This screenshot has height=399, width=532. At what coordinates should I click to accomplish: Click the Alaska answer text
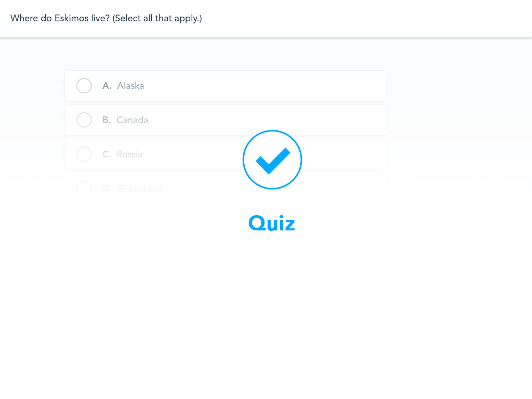pyautogui.click(x=130, y=86)
